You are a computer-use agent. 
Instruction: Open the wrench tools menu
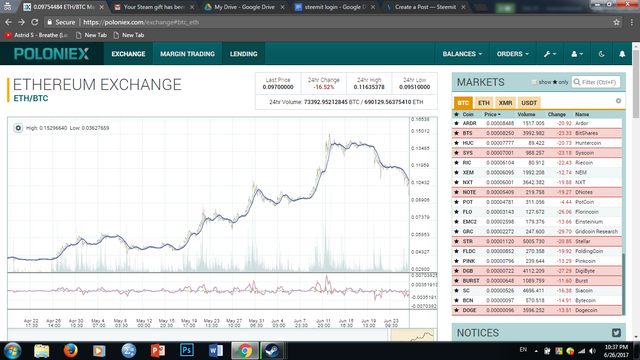click(x=549, y=54)
